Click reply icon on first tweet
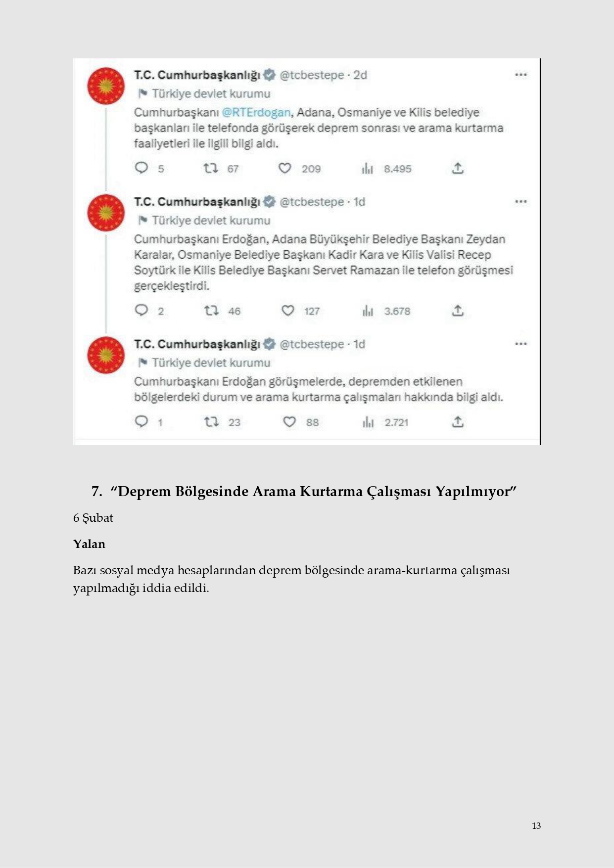The height and width of the screenshot is (868, 614). click(x=142, y=168)
